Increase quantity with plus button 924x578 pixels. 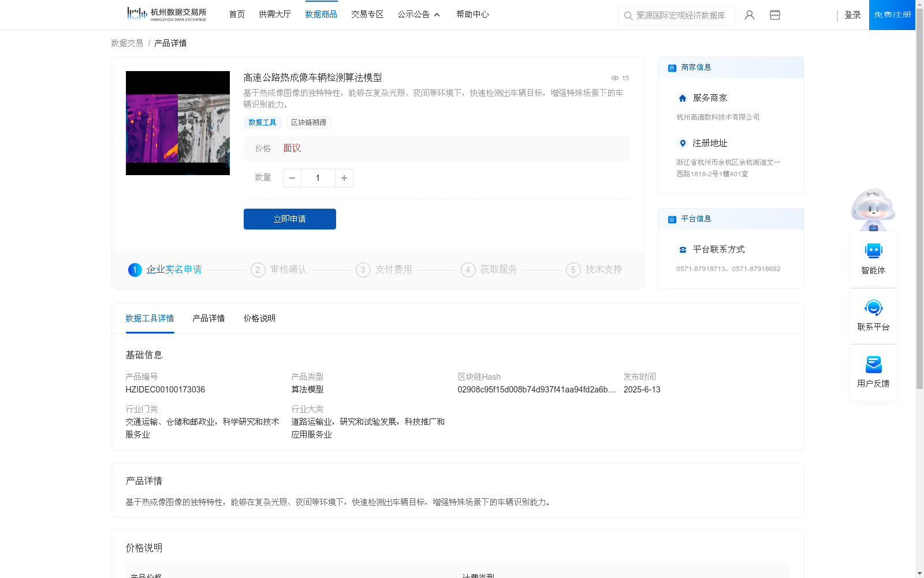[x=344, y=178]
